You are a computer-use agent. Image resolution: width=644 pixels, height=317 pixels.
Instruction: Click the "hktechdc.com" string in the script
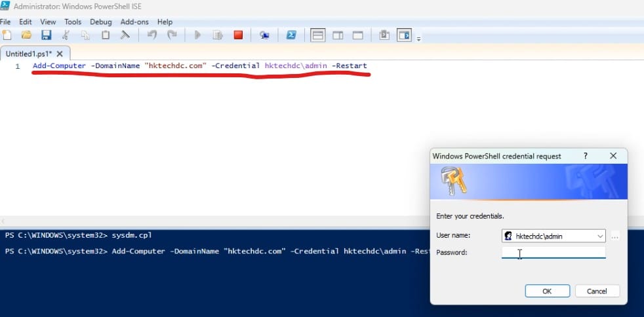[x=175, y=65]
